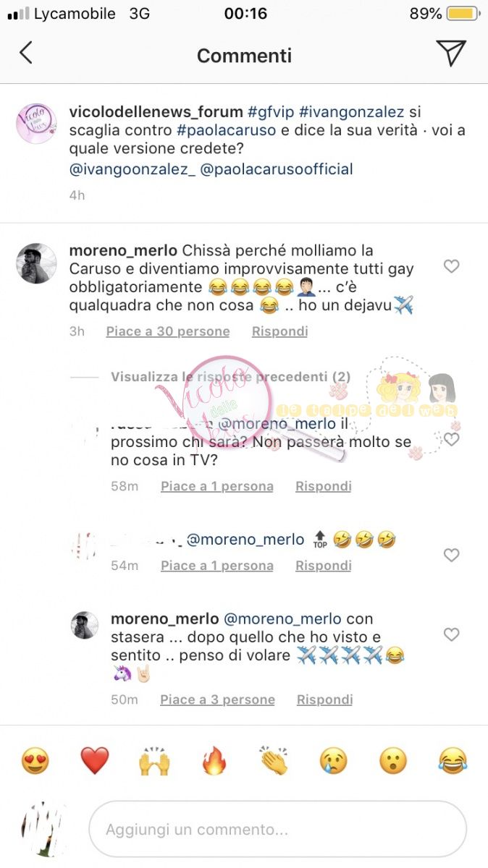
Task: Open Piace a 30 persone likes list
Action: point(168,331)
